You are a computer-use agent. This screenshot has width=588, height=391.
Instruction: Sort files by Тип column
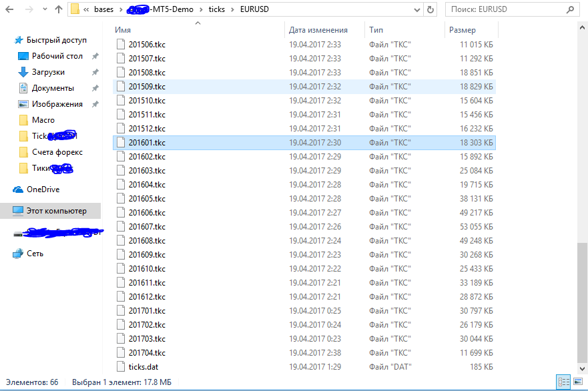tap(376, 30)
